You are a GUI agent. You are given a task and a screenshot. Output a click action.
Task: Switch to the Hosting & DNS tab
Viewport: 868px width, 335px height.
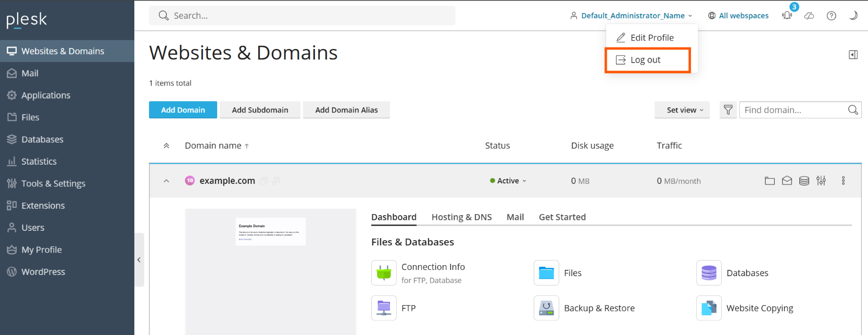tap(461, 217)
